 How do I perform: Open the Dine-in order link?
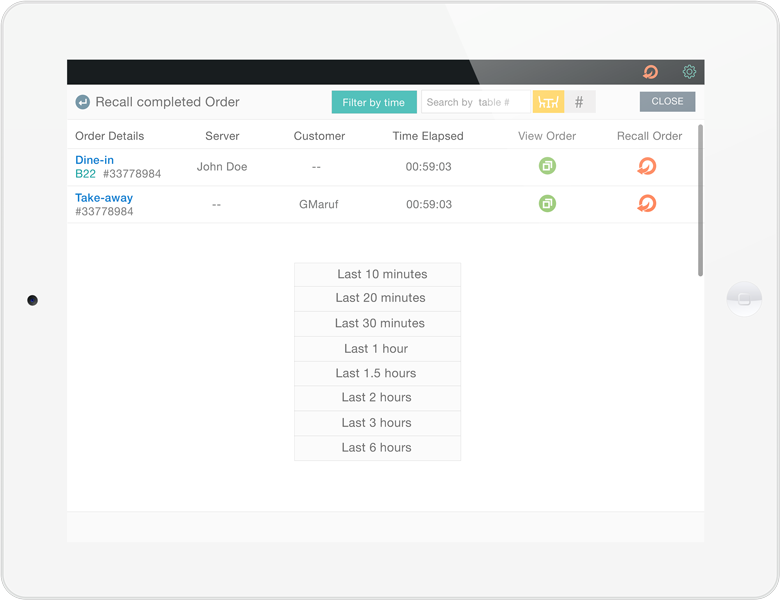pyautogui.click(x=94, y=160)
